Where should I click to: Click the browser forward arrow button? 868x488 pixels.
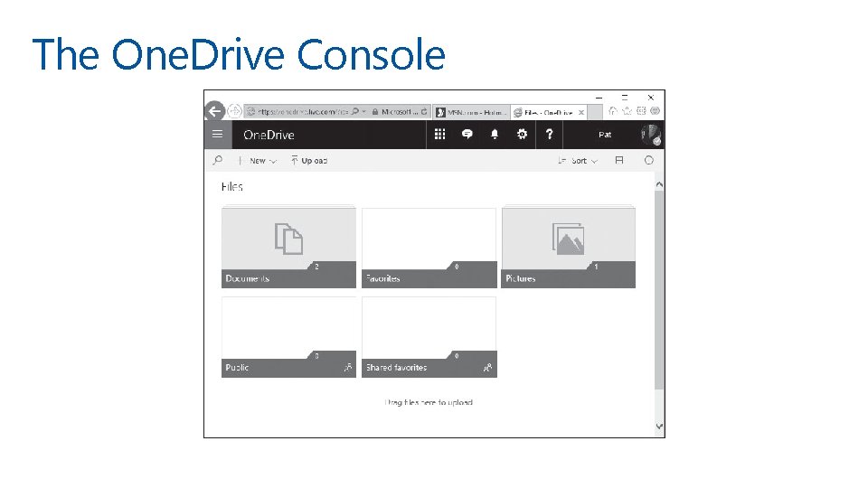tap(235, 111)
